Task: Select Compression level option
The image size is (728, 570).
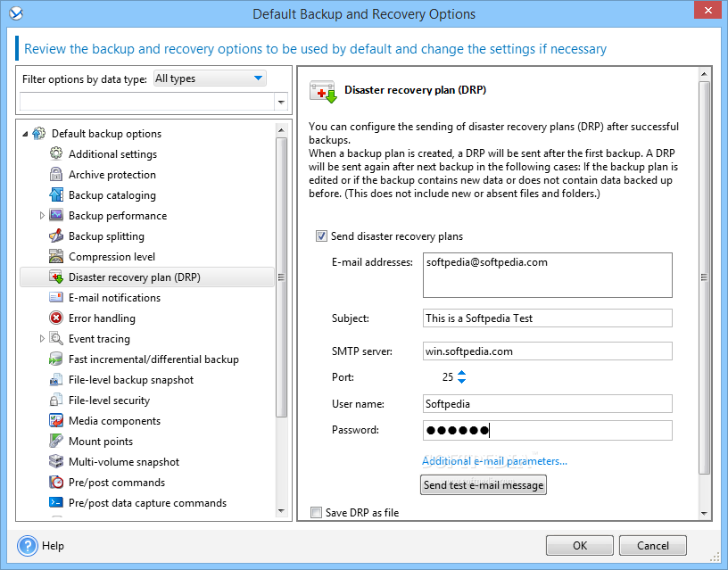Action: point(112,257)
